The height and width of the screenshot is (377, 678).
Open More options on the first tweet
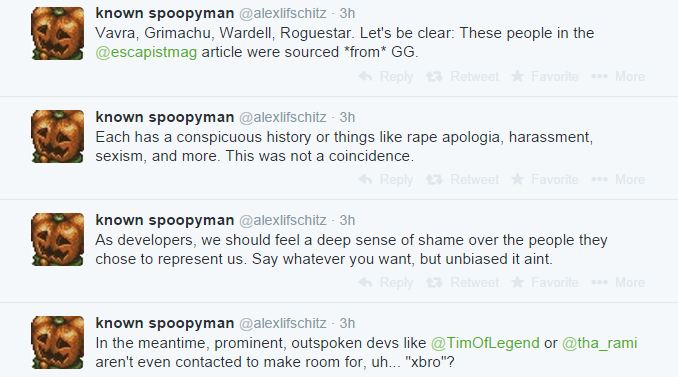tap(618, 77)
